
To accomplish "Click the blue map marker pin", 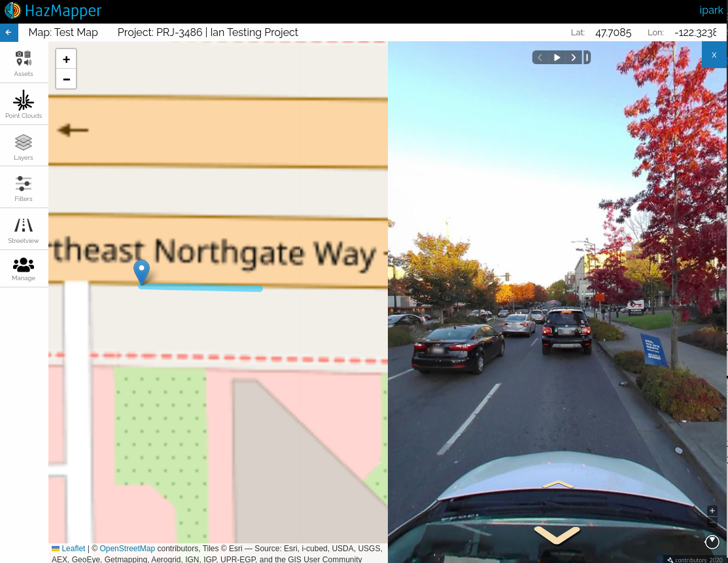I will click(141, 271).
